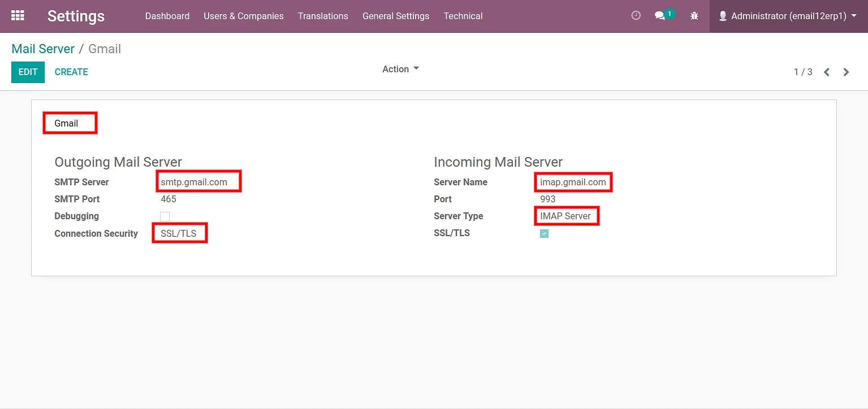868x409 pixels.
Task: Expand the Action dropdown
Action: click(400, 69)
